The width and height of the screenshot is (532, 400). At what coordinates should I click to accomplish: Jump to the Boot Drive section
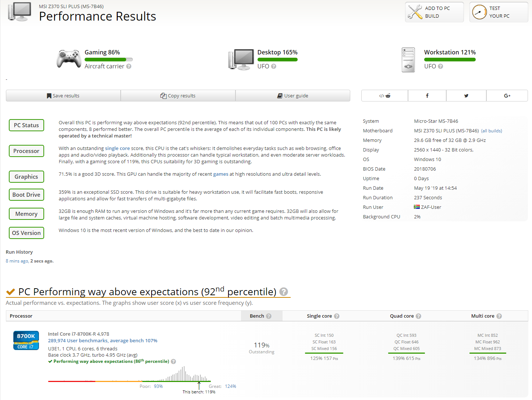pos(26,195)
